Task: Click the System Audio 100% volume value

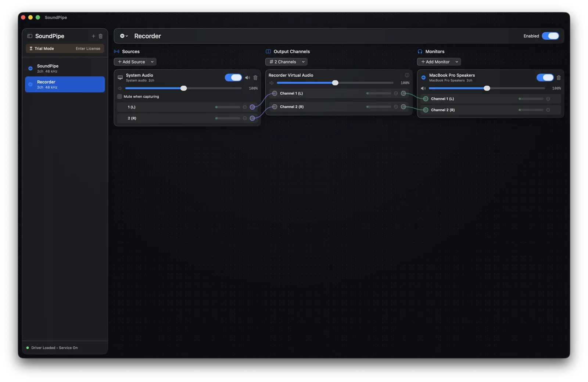Action: 253,89
